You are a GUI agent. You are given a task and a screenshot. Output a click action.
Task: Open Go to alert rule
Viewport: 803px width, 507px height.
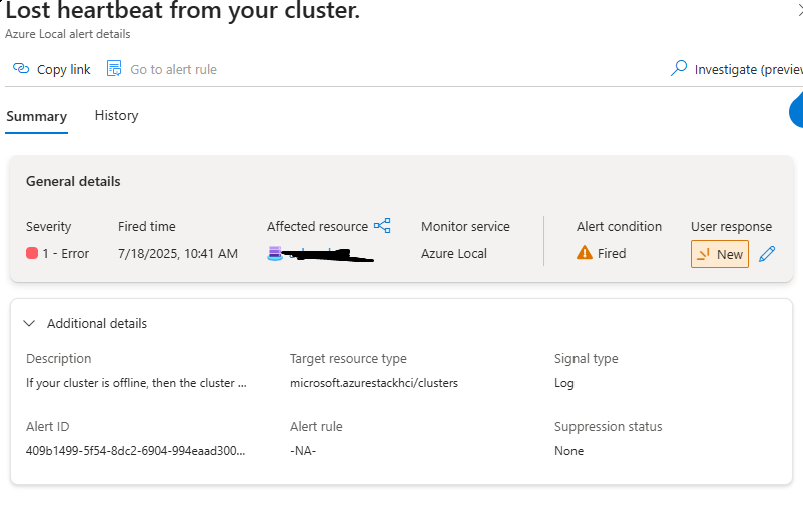tap(173, 69)
